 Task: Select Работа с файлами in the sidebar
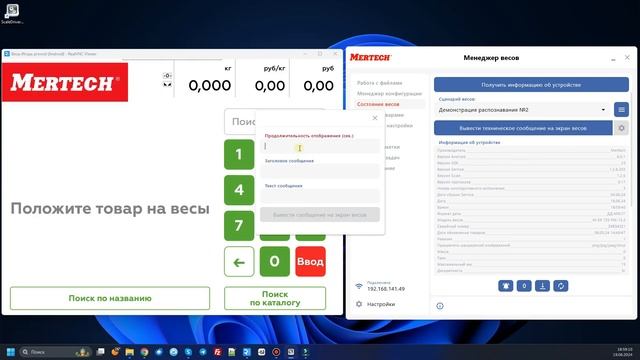coord(380,83)
